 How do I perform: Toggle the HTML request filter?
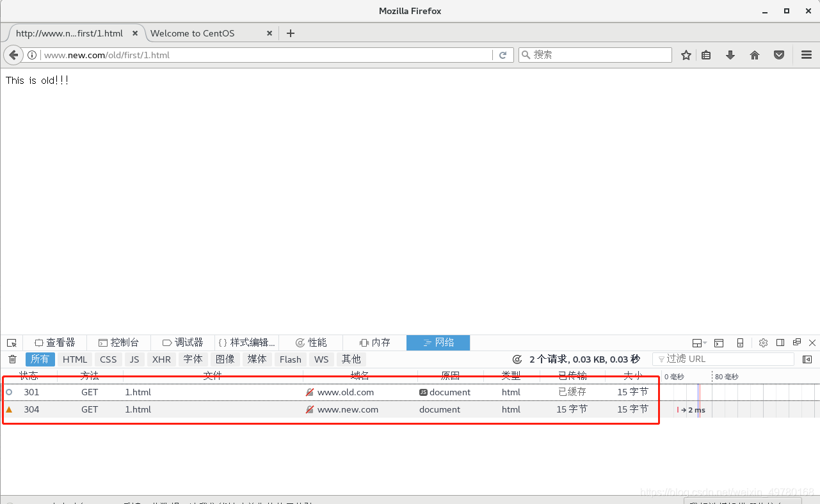75,359
